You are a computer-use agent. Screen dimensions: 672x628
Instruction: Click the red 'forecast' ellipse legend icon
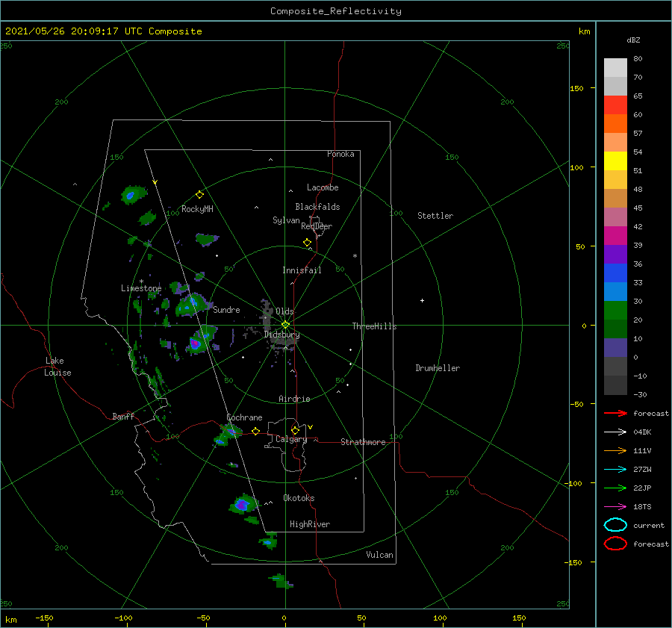pos(615,544)
